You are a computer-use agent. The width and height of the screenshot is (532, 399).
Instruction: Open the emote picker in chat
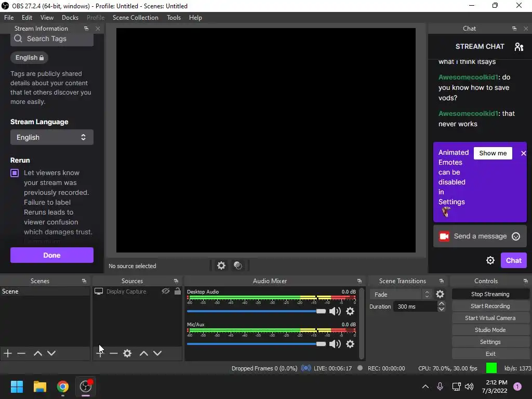516,236
